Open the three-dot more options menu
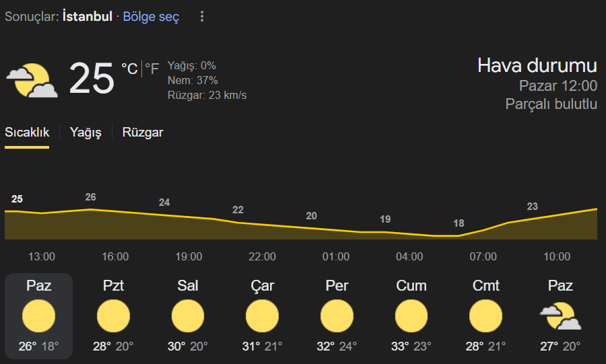Image resolution: width=606 pixels, height=364 pixels. click(202, 16)
